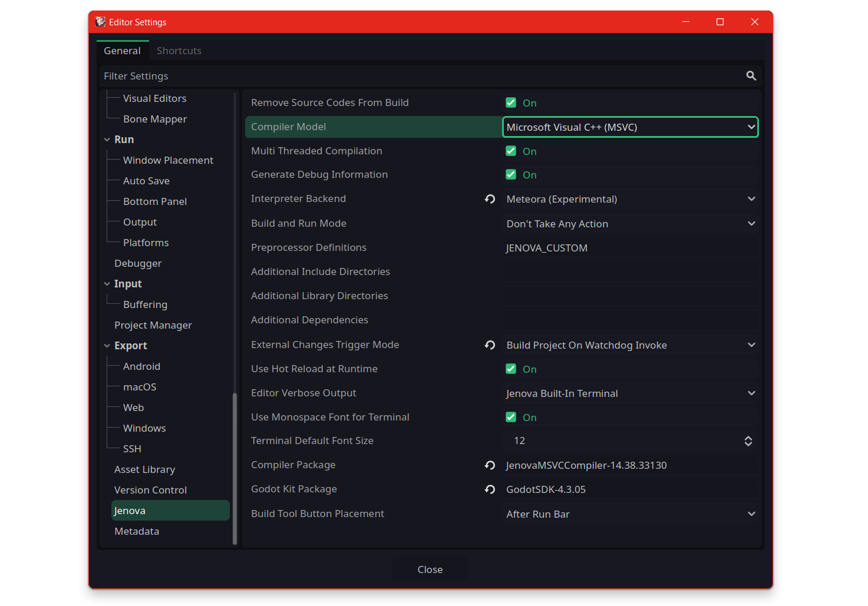Reset the Compiler Package field

pos(490,465)
